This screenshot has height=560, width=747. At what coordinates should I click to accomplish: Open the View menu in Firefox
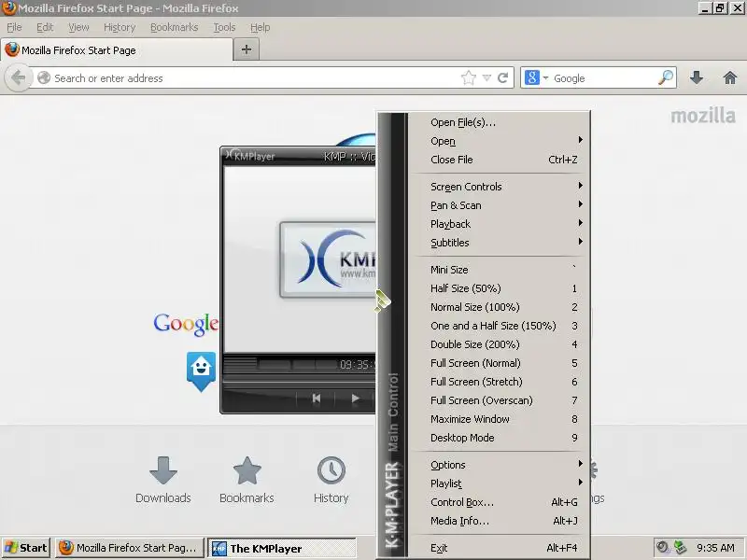[x=78, y=28]
